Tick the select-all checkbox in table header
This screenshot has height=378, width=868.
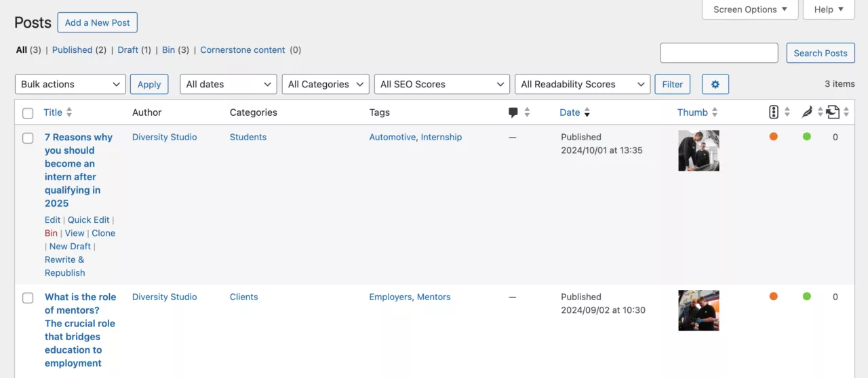28,113
